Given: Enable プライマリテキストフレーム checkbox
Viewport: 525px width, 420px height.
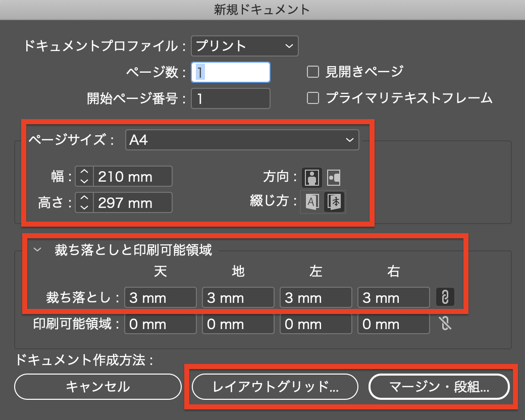Looking at the screenshot, I should [x=312, y=98].
